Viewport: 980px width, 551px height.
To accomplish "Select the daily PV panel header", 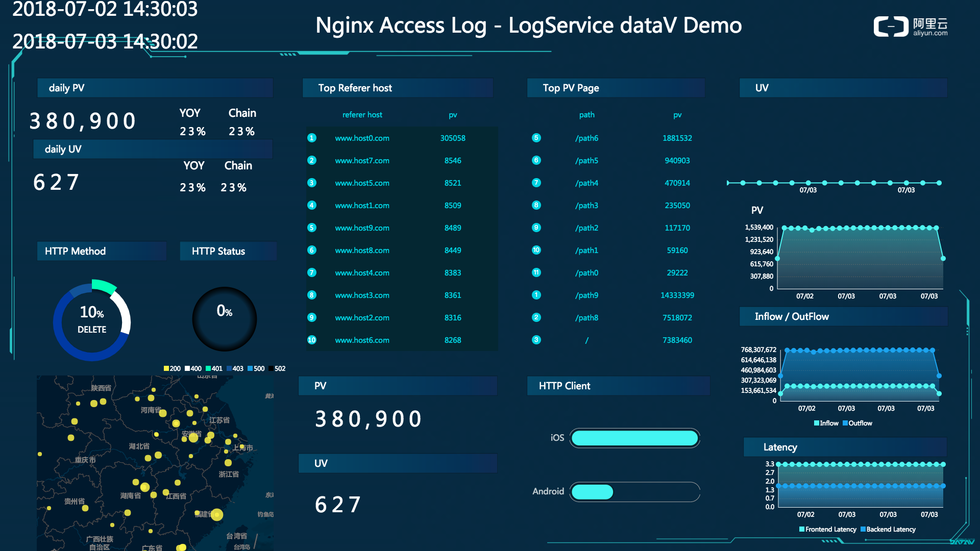I will [x=155, y=88].
